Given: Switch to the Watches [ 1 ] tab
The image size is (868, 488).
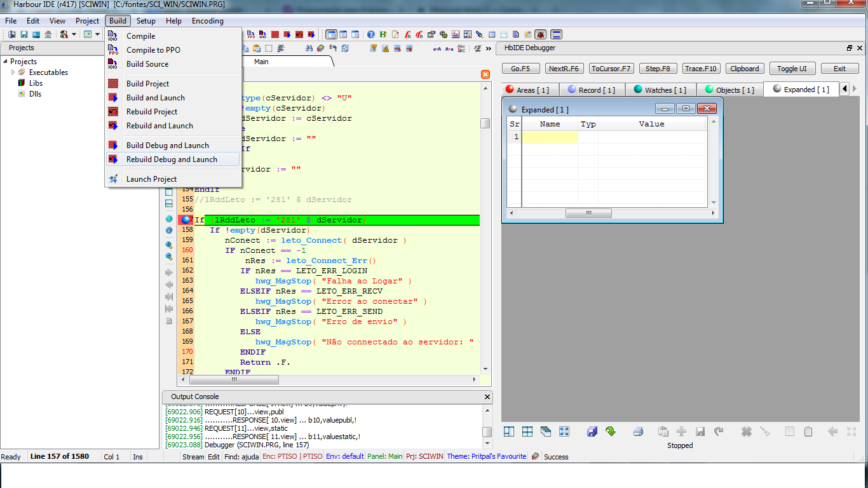Looking at the screenshot, I should tap(660, 90).
